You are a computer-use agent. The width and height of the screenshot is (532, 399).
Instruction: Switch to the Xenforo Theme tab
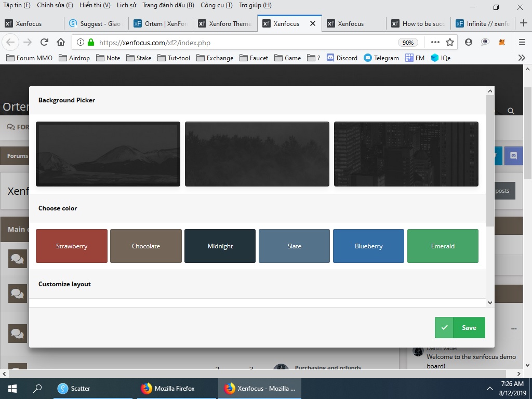pyautogui.click(x=225, y=23)
